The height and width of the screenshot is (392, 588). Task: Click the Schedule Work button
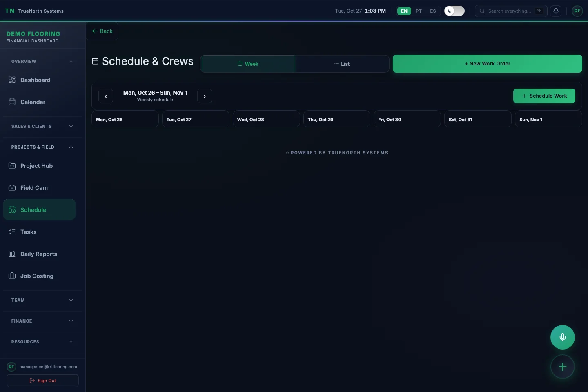tap(544, 96)
